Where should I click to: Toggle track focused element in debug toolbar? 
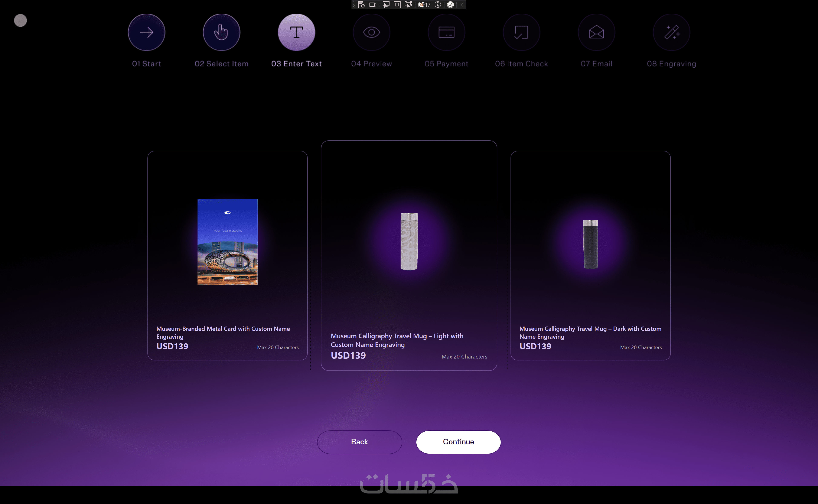[x=408, y=5]
